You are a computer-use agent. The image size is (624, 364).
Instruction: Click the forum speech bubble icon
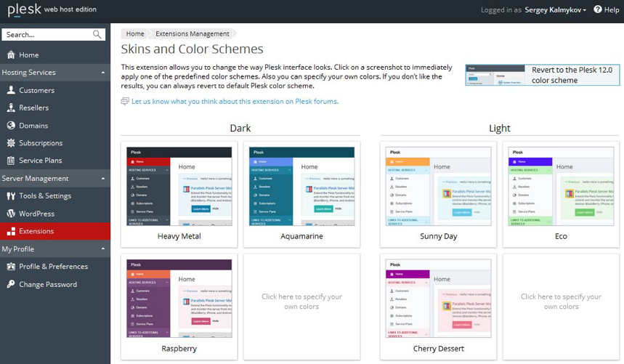pos(125,102)
